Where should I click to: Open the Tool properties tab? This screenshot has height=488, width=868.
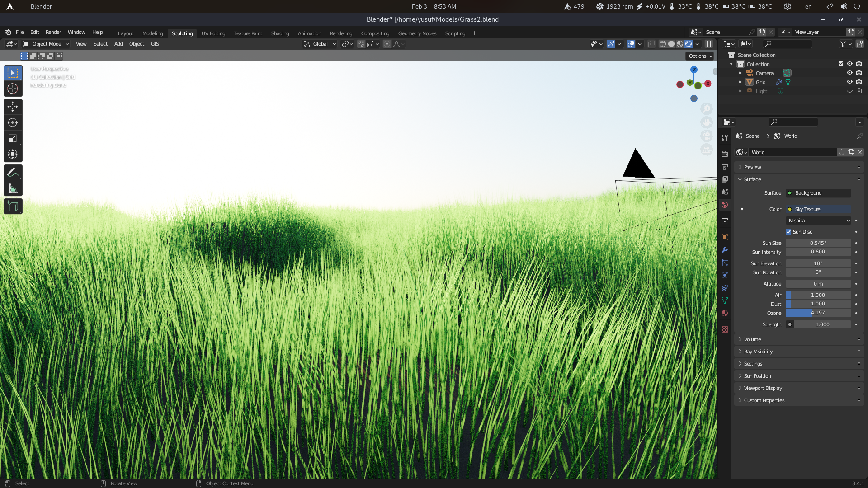point(725,137)
